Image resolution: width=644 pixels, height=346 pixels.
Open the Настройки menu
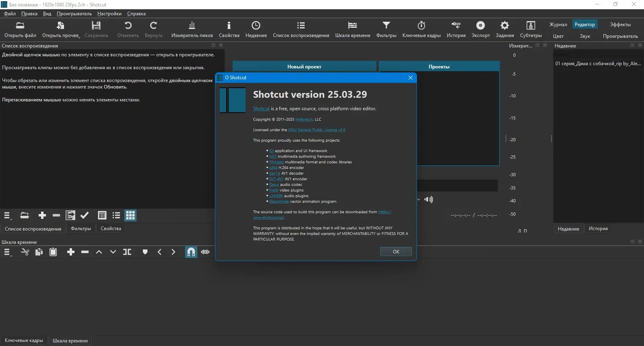[109, 14]
